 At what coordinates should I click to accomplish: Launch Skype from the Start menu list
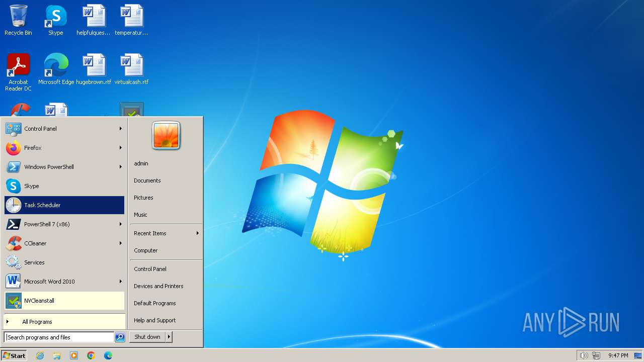pos(64,186)
